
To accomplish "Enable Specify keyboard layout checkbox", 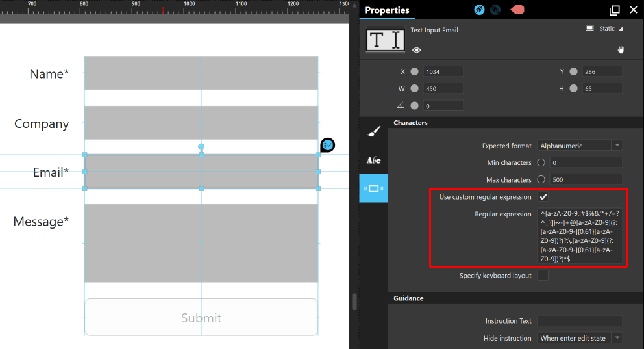I will [x=543, y=276].
